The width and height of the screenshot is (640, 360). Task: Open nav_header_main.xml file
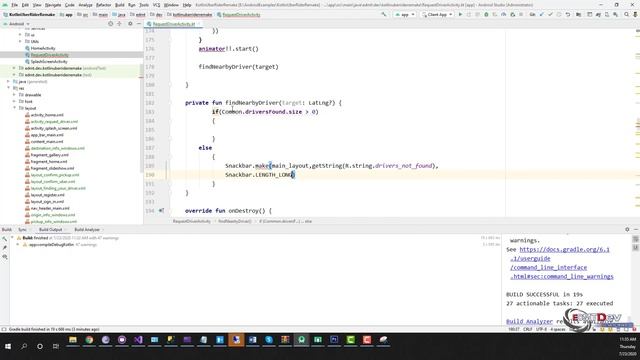50,208
